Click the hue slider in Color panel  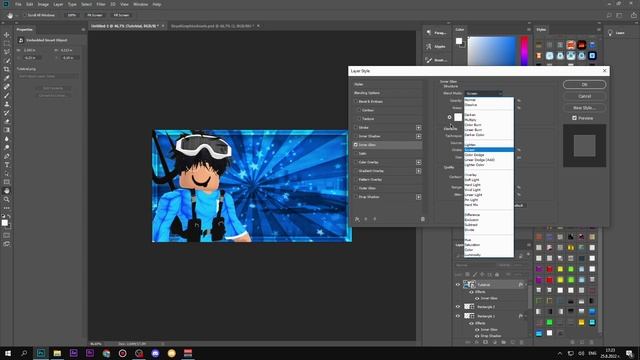524,51
